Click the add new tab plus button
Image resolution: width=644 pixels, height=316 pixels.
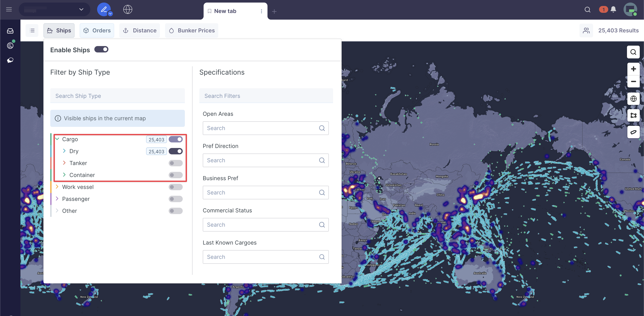click(274, 12)
